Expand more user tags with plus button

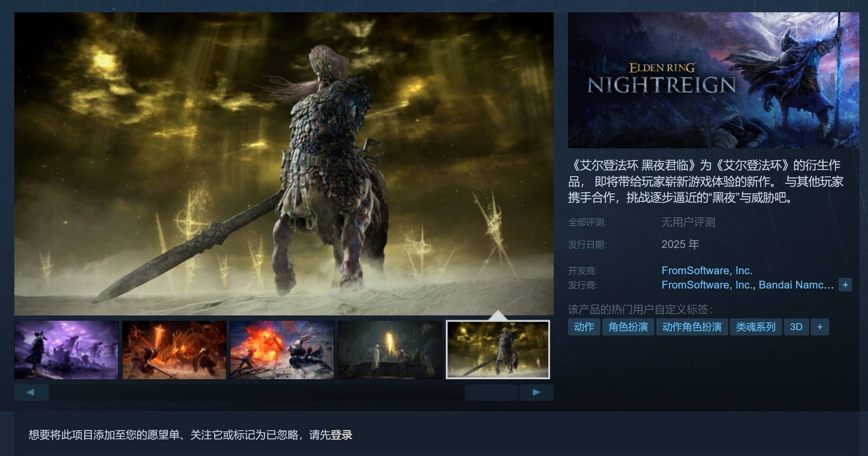pyautogui.click(x=820, y=327)
